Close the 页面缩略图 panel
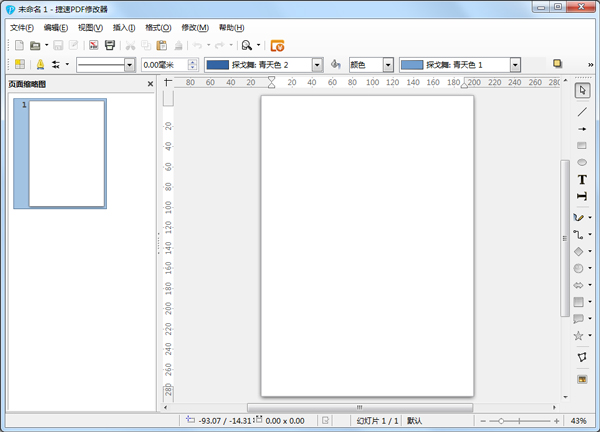Image resolution: width=600 pixels, height=432 pixels. (x=150, y=84)
